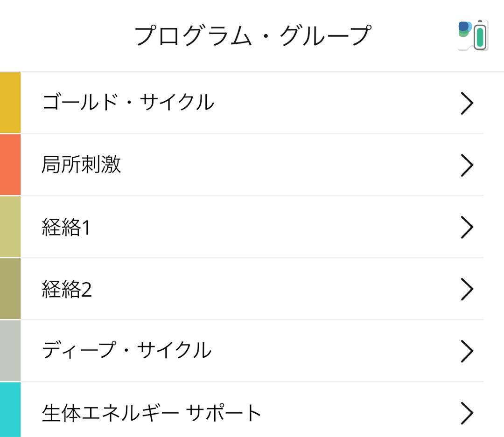Tap the yellow color bar beside ゴールド・サイクル
This screenshot has height=437, width=504.
point(10,103)
